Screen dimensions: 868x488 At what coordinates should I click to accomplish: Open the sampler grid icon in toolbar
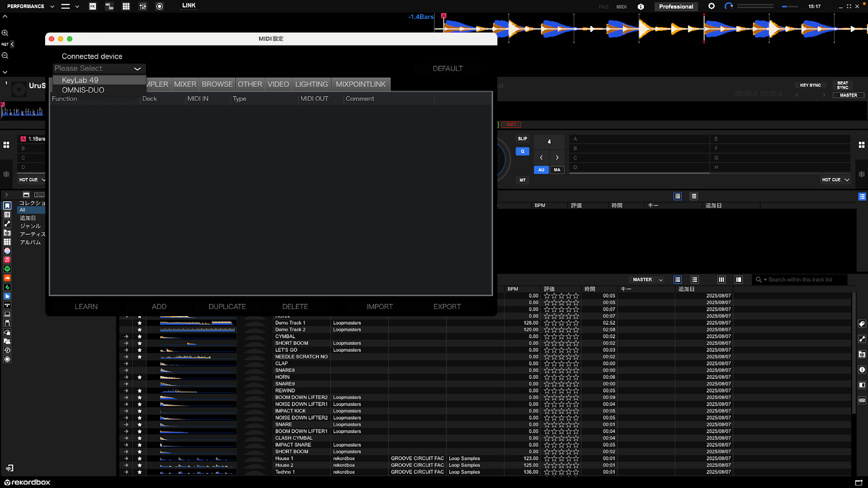point(126,7)
